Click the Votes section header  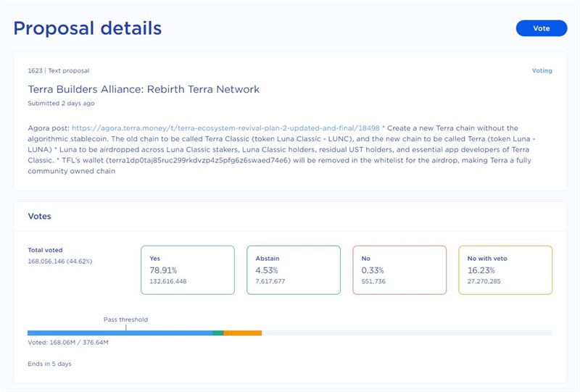tap(40, 217)
